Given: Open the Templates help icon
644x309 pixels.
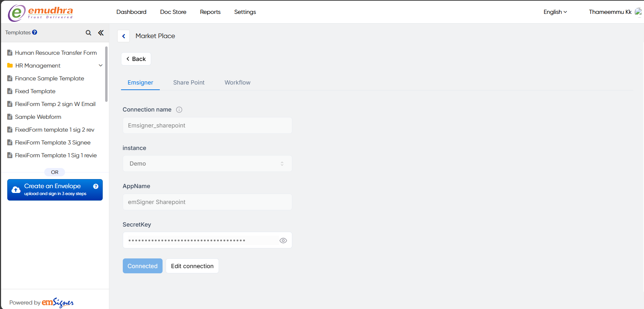Looking at the screenshot, I should (x=35, y=32).
